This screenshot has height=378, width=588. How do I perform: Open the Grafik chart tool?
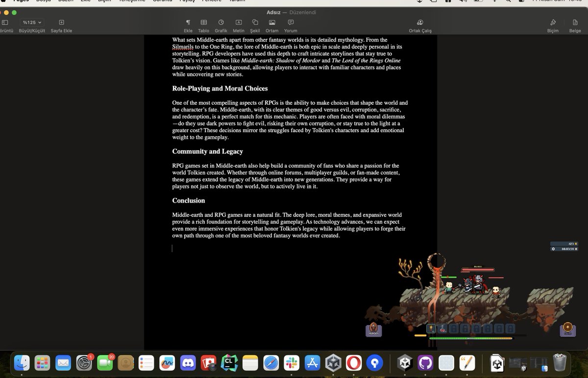[x=221, y=23]
